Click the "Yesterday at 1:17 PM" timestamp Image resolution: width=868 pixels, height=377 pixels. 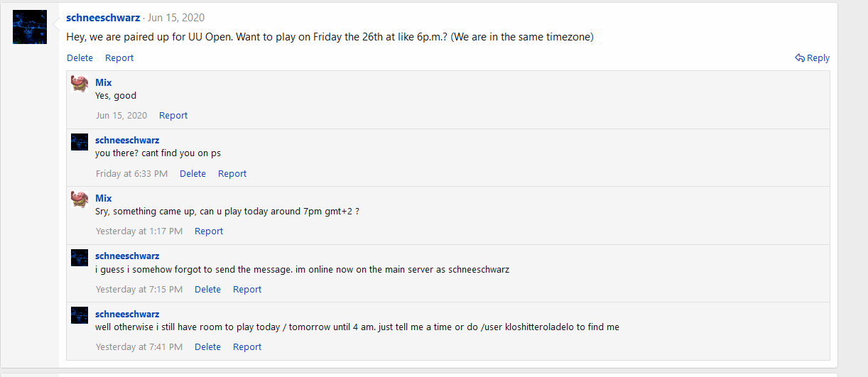(139, 231)
